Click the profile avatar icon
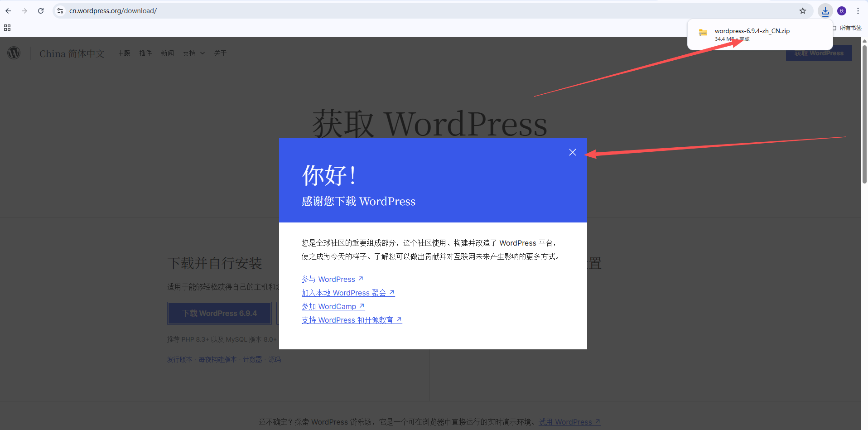This screenshot has height=430, width=868. pos(841,11)
